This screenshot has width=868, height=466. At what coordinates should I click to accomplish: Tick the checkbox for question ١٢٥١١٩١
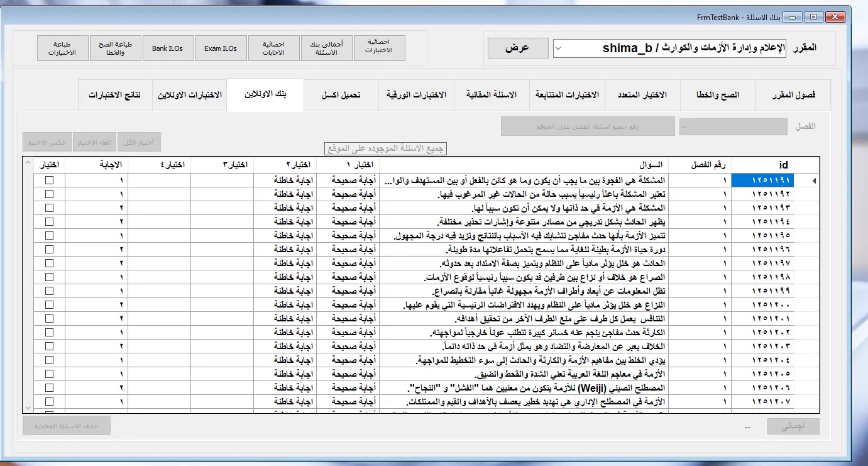pyautogui.click(x=50, y=180)
